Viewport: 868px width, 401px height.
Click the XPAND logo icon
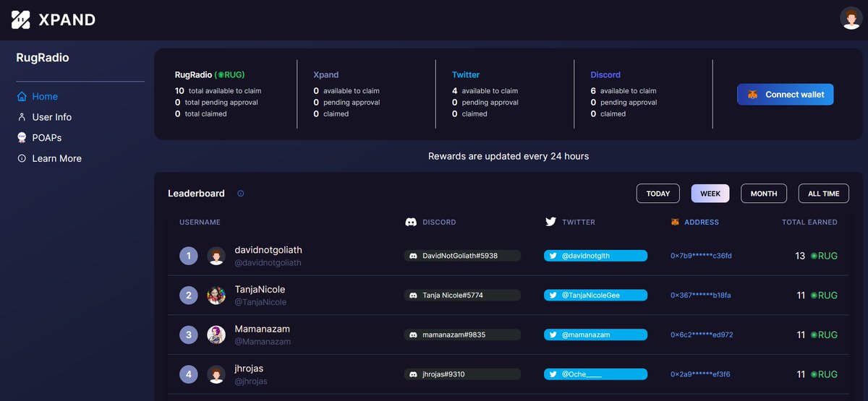click(x=21, y=20)
